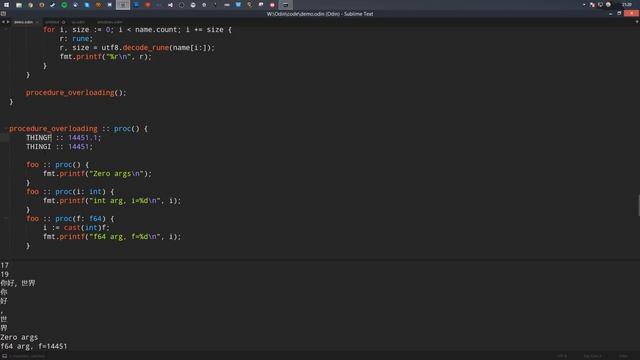Click the vertical scrollbar thumb of editor
The image size is (640, 360).
tap(638, 205)
